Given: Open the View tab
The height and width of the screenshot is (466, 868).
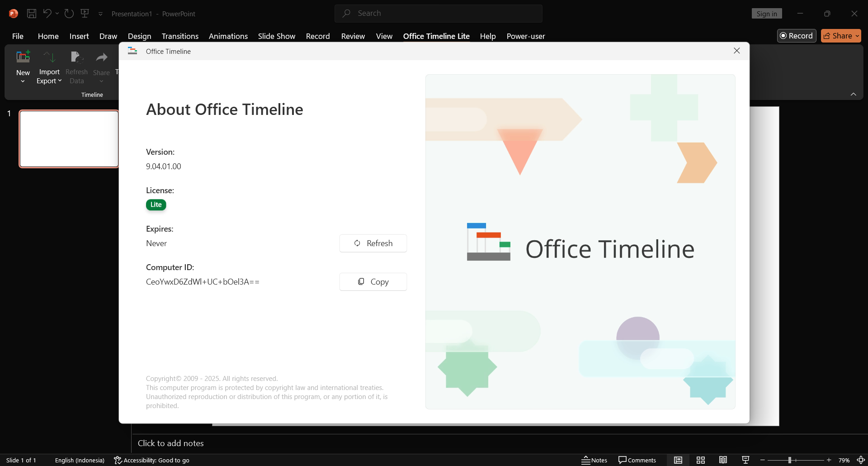Looking at the screenshot, I should 384,36.
